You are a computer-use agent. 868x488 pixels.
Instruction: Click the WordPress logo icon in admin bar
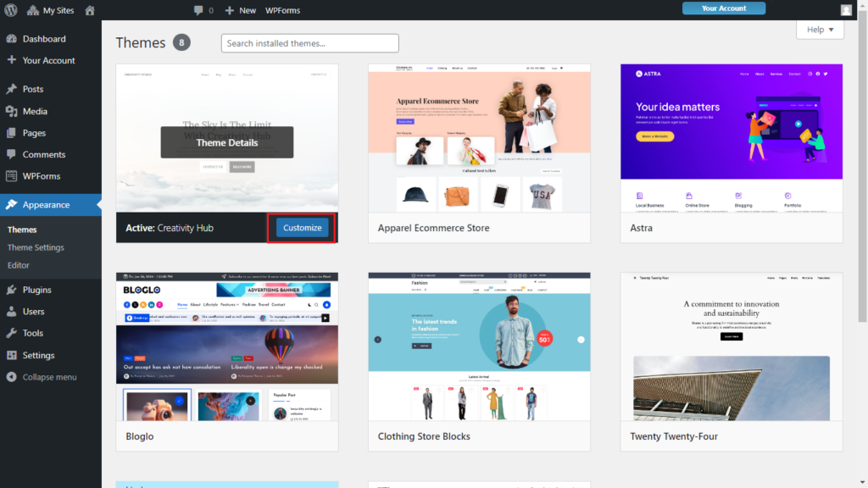(x=11, y=10)
